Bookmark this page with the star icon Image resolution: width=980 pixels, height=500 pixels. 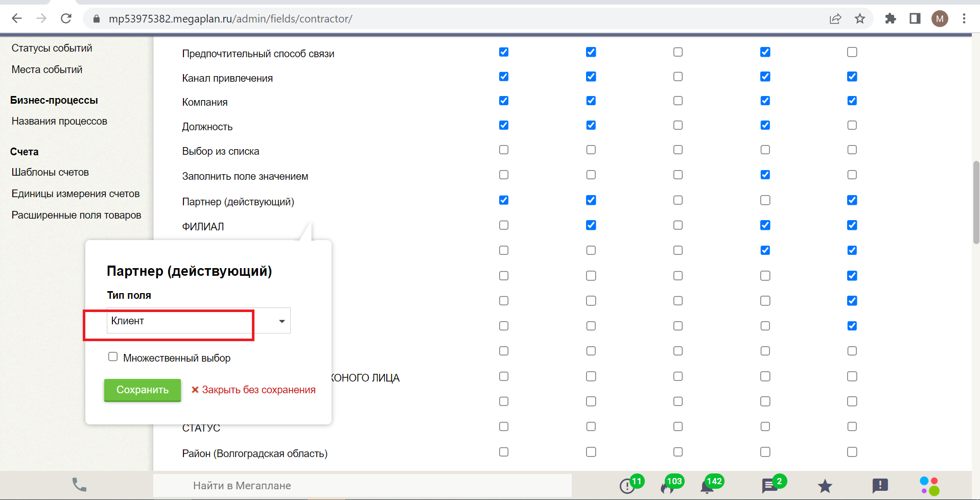click(860, 19)
